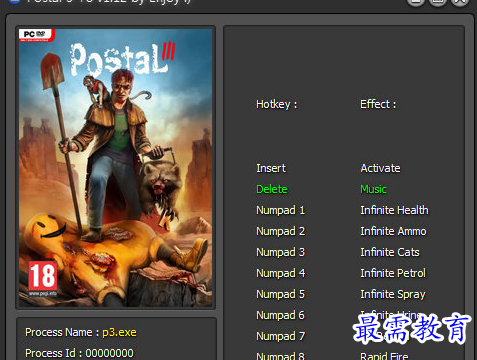Click the 'Infinite Spray' effect text
Viewport: 477px width, 360px height.
(393, 294)
